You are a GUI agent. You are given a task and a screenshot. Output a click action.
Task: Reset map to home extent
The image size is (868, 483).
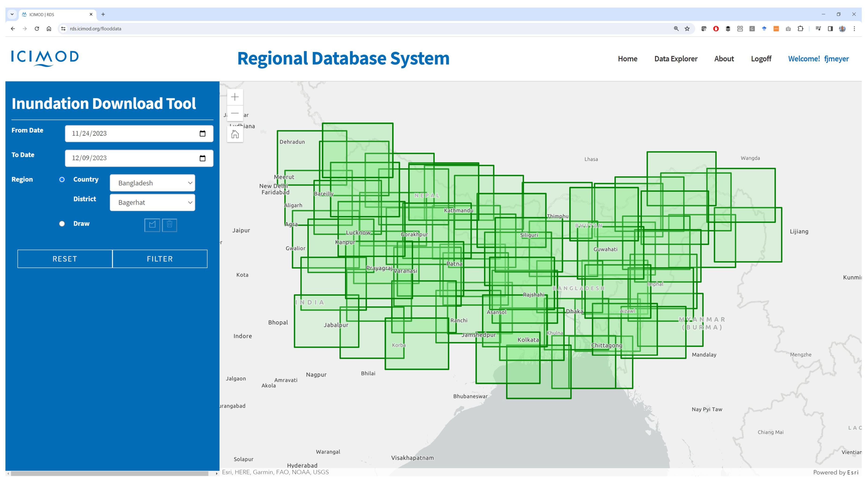[x=235, y=134]
